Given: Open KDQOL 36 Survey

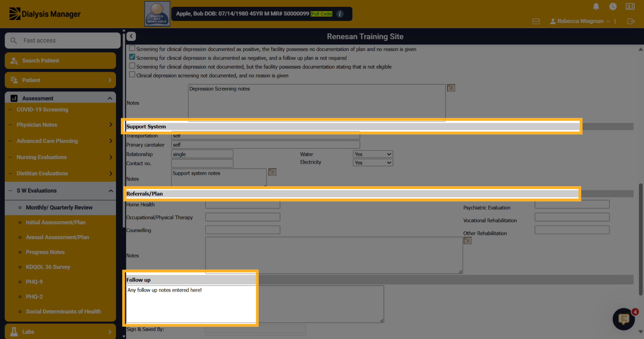Looking at the screenshot, I should coord(48,267).
